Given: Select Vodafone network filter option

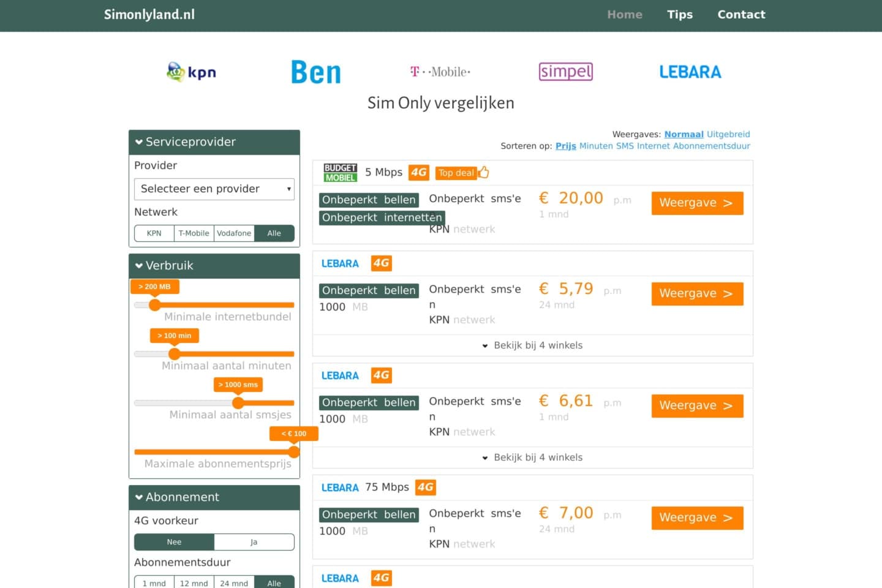Looking at the screenshot, I should [x=234, y=233].
